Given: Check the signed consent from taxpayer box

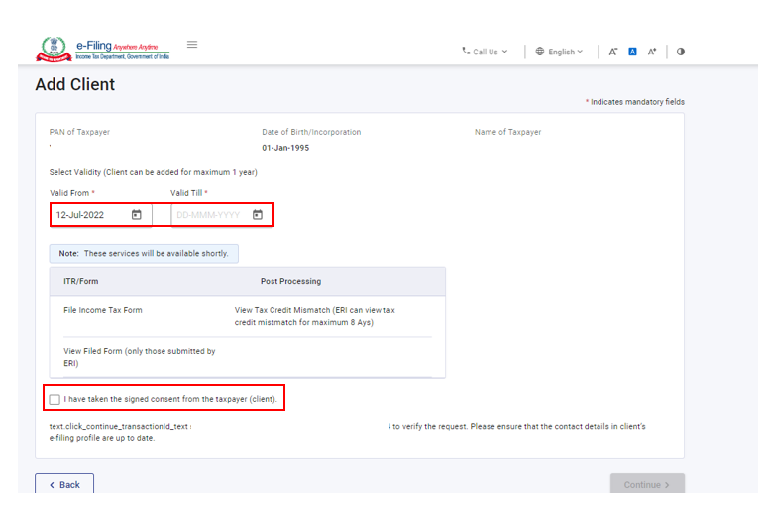Looking at the screenshot, I should (x=54, y=400).
